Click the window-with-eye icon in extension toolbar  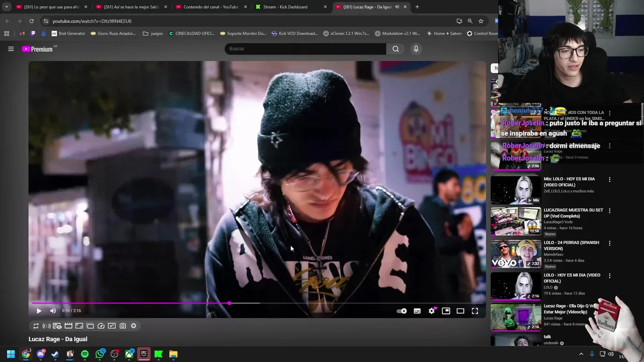pos(57,326)
